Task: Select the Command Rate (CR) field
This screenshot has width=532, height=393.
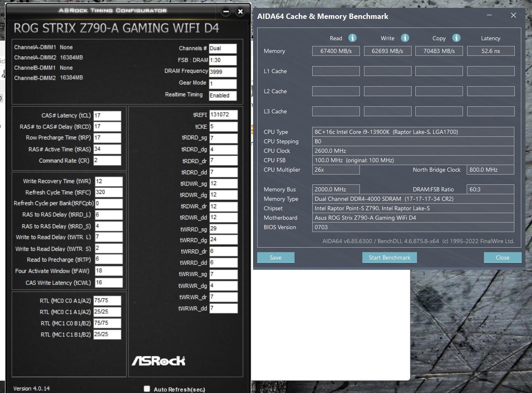Action: (107, 161)
